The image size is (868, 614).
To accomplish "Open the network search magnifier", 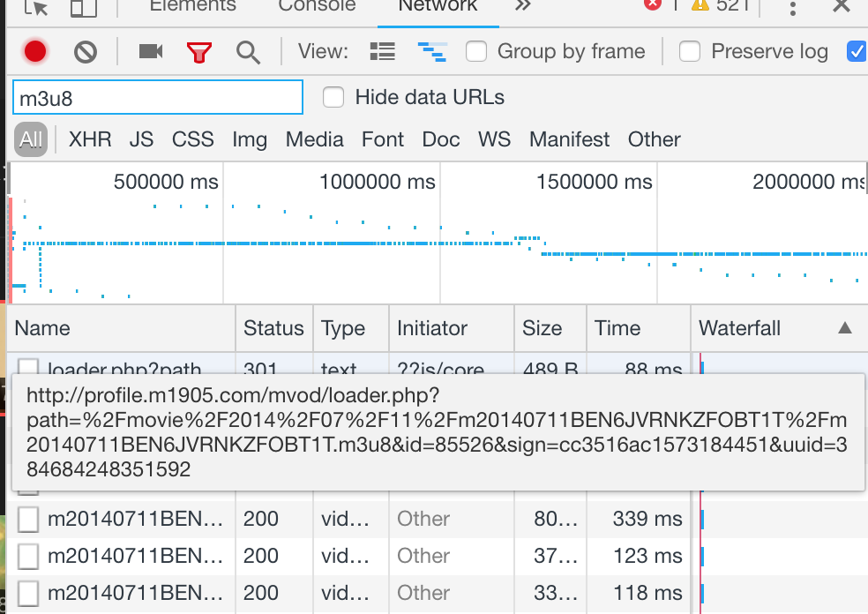I will [x=249, y=52].
